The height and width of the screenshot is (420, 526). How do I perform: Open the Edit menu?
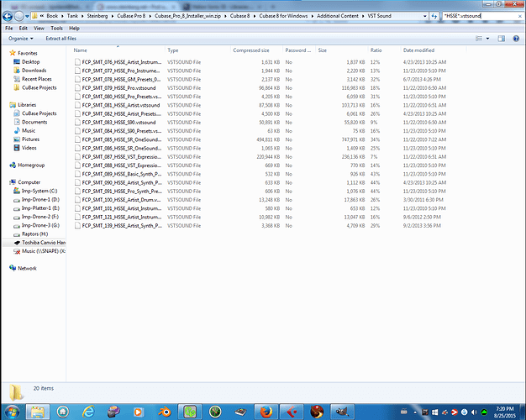tap(24, 29)
